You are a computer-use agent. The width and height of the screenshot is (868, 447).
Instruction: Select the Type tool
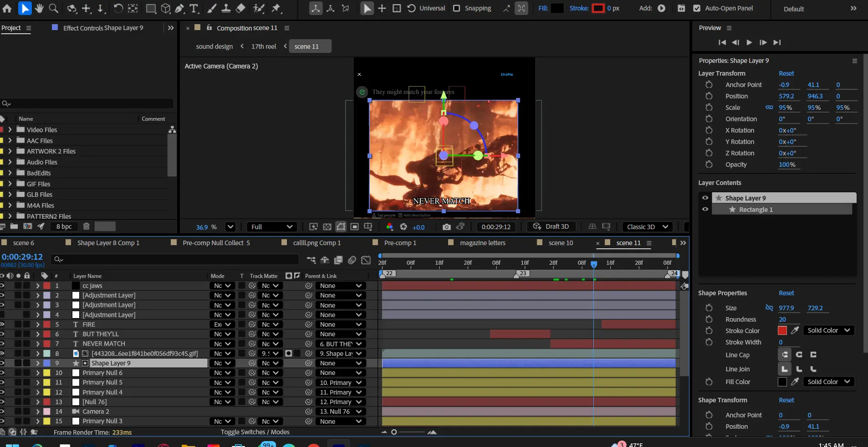[194, 8]
